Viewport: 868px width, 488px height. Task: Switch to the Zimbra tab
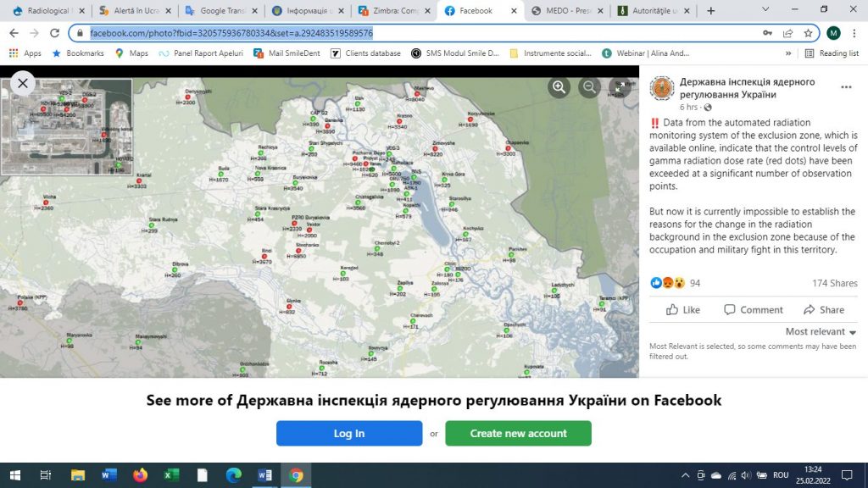tap(394, 10)
